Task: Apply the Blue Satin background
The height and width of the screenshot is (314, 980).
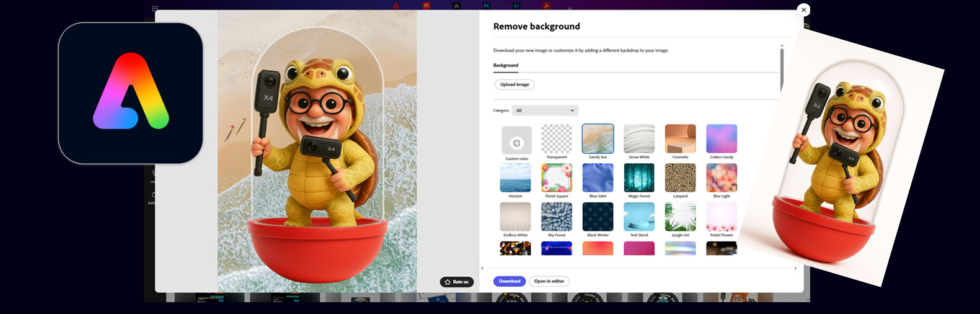Action: (x=598, y=178)
